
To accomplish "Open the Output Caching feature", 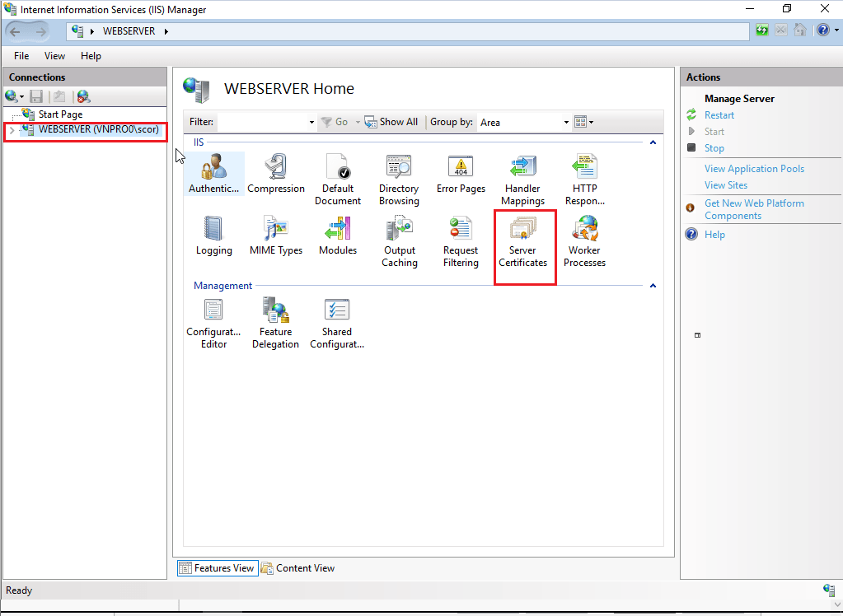I will pyautogui.click(x=400, y=241).
